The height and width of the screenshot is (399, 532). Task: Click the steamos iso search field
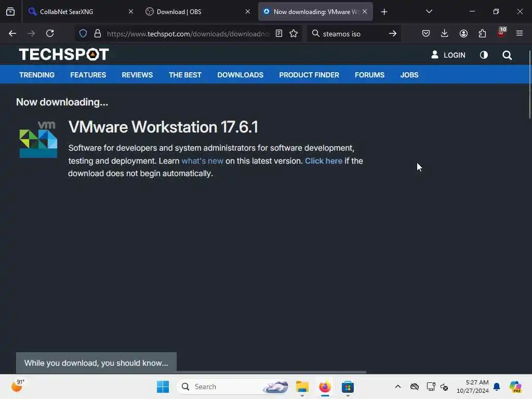coord(353,34)
